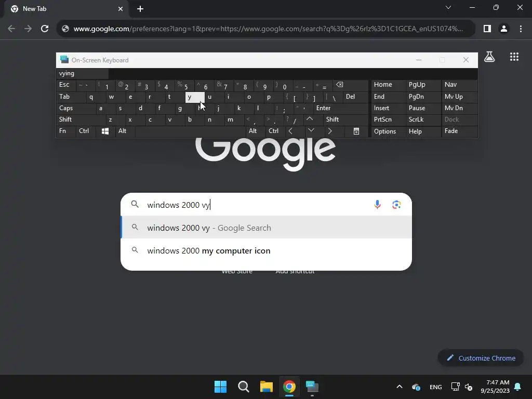Click the Pause key on On-Screen Keyboard
This screenshot has width=532, height=399.
tap(423, 108)
